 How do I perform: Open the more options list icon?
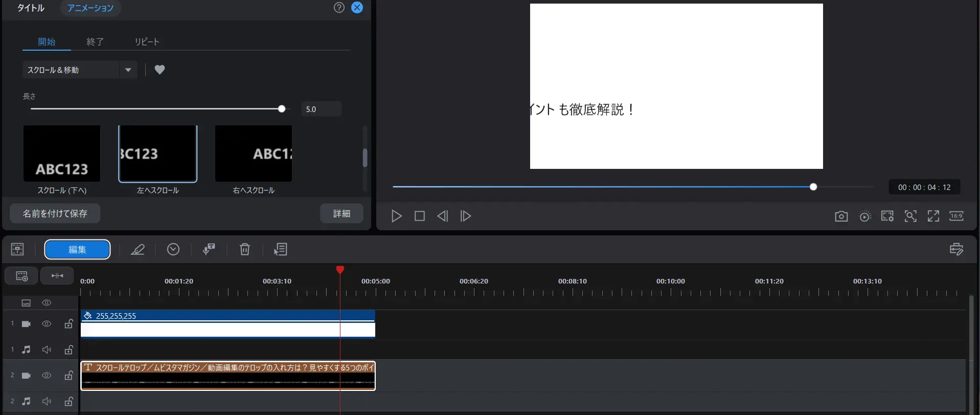click(x=281, y=249)
